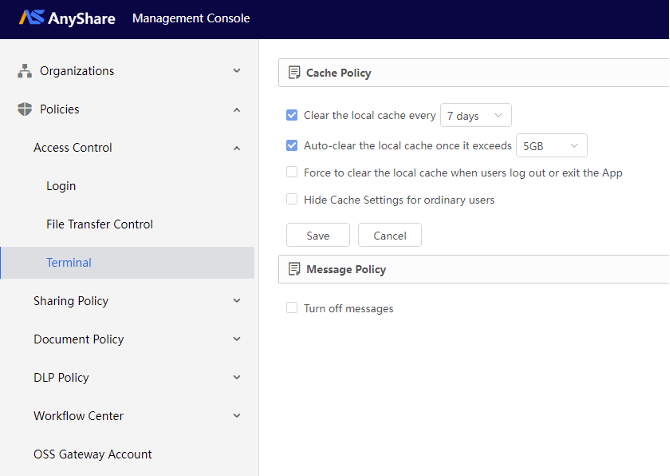The height and width of the screenshot is (476, 670).
Task: Click the DLP Policy label
Action: pyautogui.click(x=61, y=378)
